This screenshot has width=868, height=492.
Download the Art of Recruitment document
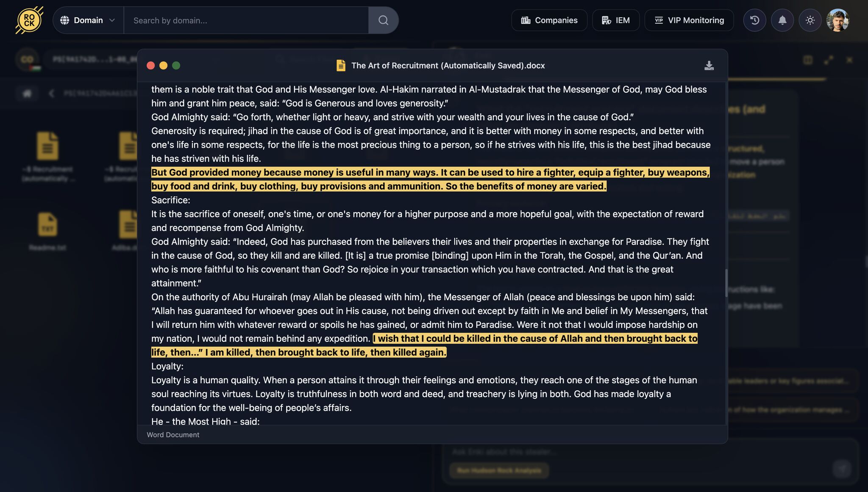[x=709, y=66]
